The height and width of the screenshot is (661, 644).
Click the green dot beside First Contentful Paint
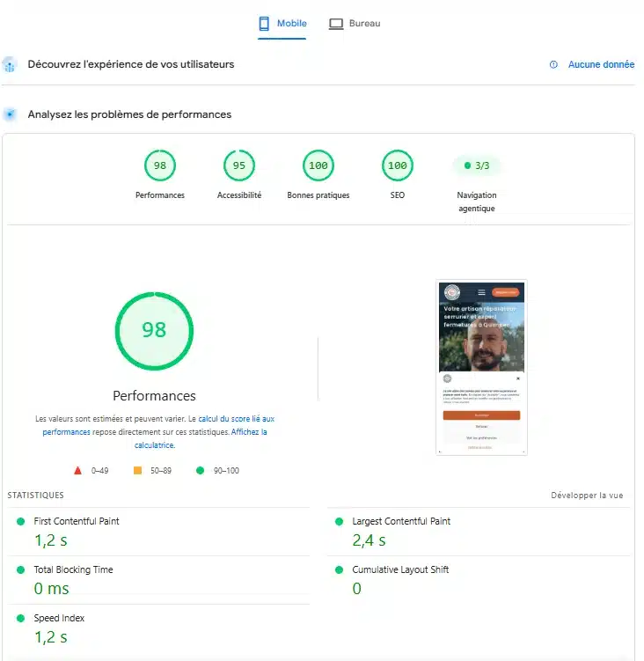click(x=20, y=521)
